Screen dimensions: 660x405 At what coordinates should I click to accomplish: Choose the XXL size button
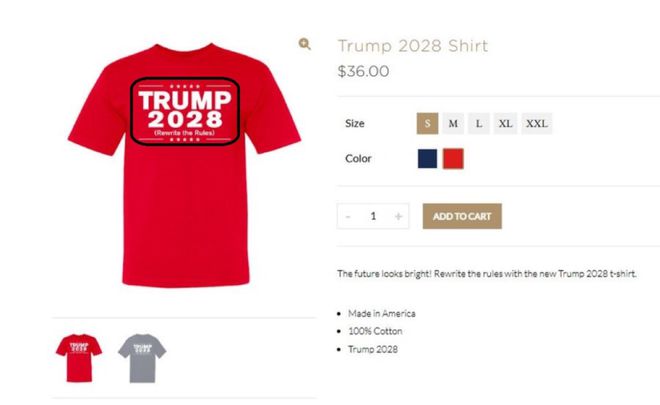click(537, 123)
